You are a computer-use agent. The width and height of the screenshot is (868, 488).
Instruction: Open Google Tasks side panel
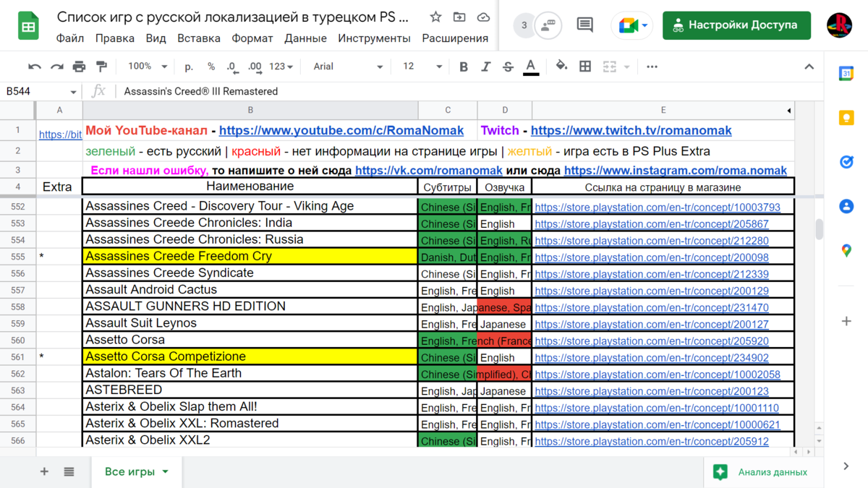pyautogui.click(x=846, y=162)
